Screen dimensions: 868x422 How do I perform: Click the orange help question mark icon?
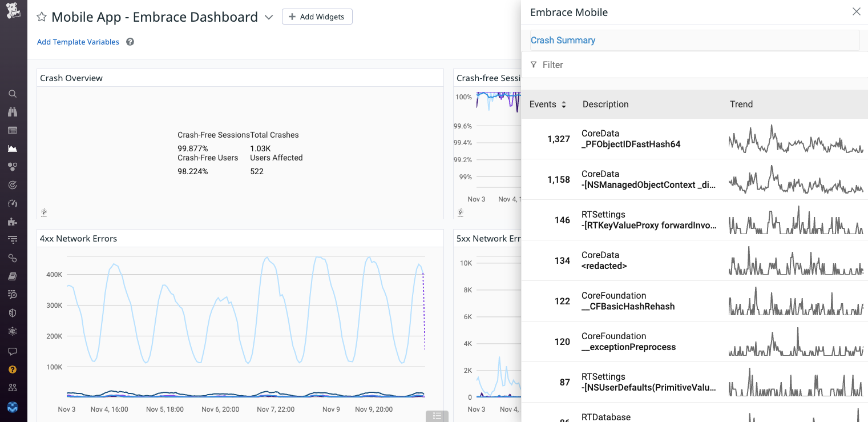[13, 369]
